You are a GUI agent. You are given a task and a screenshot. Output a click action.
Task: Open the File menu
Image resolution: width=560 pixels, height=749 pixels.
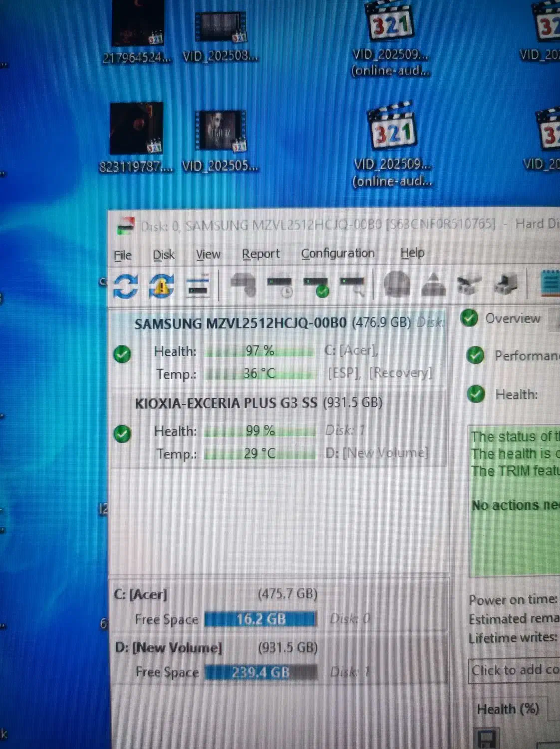click(x=123, y=255)
